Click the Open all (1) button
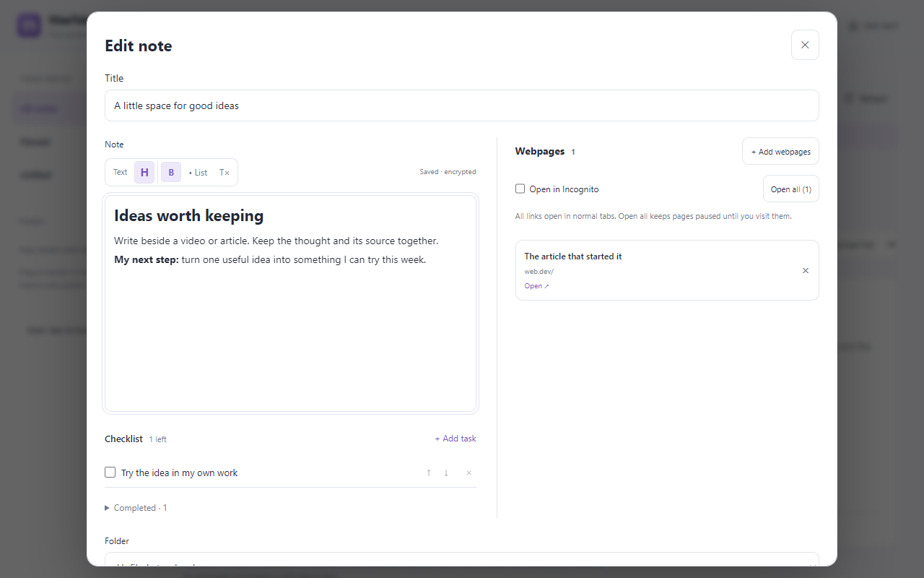Image resolution: width=924 pixels, height=578 pixels. [791, 189]
